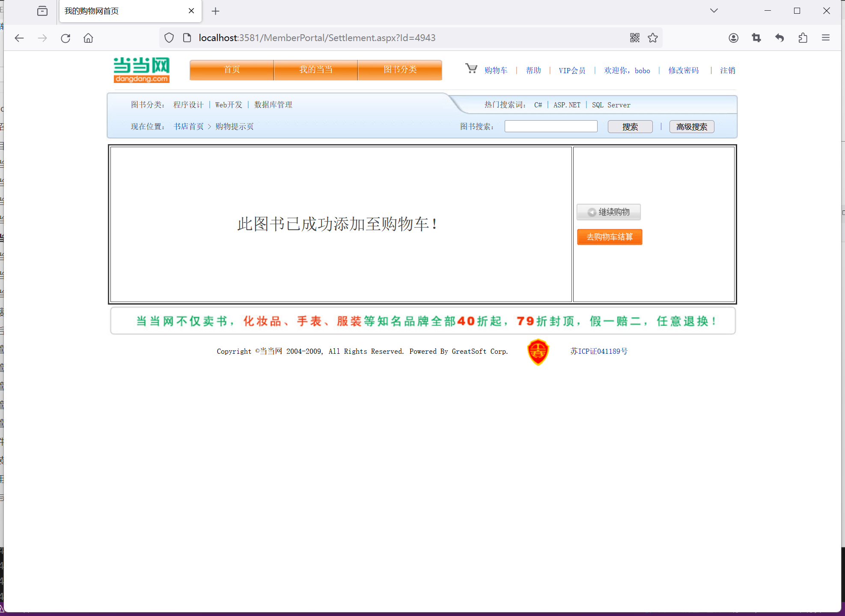Go to browser home page icon
This screenshot has width=845, height=616.
pos(88,38)
